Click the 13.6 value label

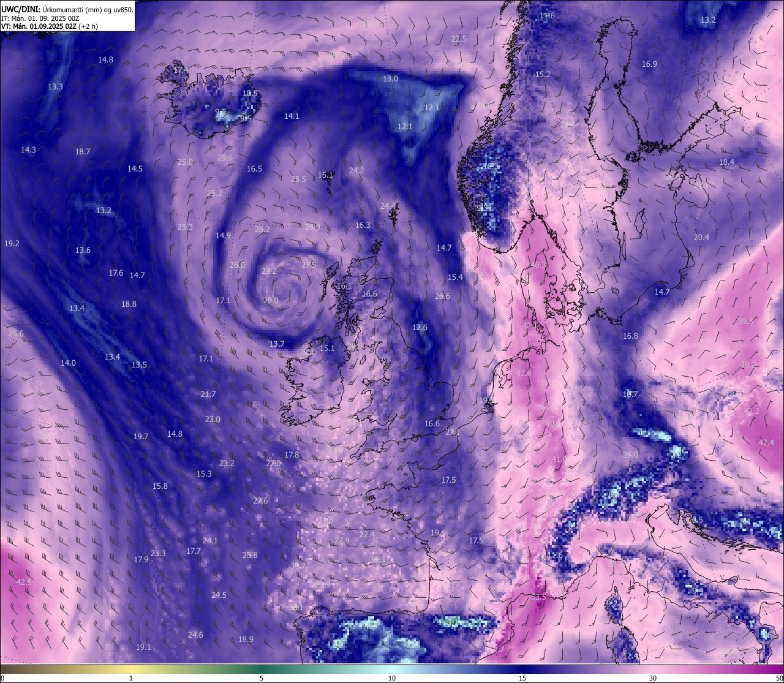[x=83, y=250]
